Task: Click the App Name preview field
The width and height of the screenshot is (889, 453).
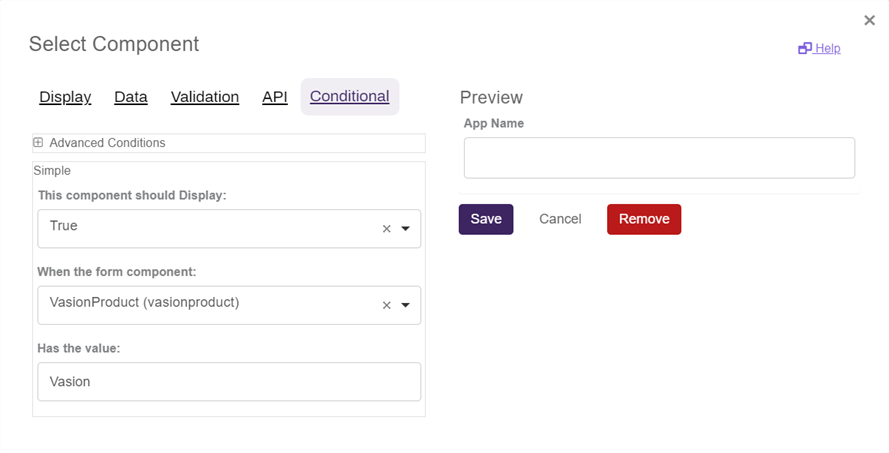Action: (x=659, y=158)
